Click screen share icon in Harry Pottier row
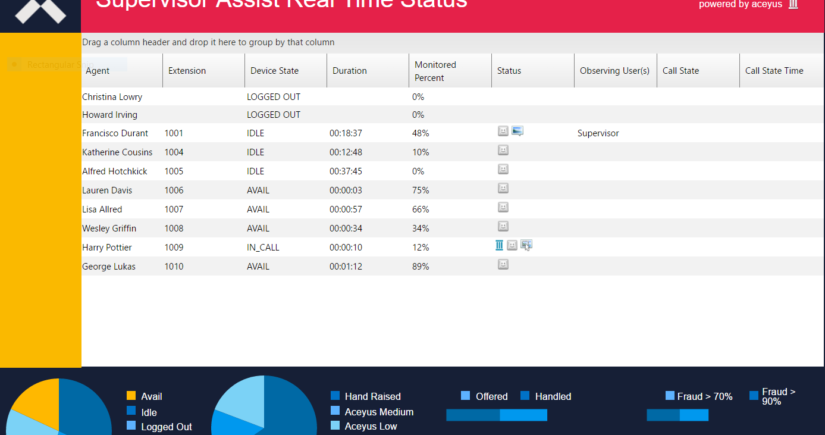 pyautogui.click(x=526, y=245)
